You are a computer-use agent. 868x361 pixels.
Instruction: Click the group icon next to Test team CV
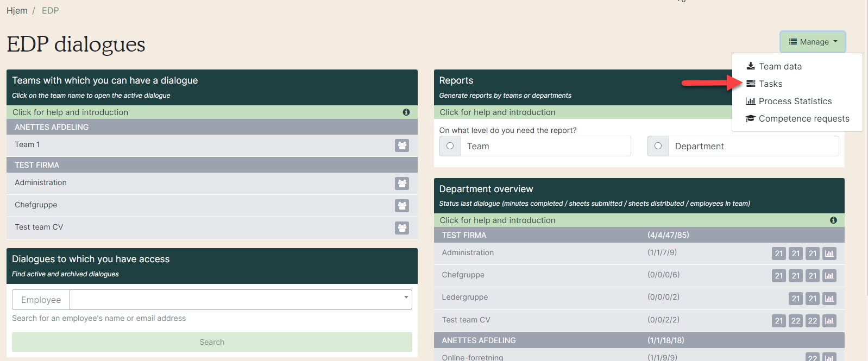point(402,228)
